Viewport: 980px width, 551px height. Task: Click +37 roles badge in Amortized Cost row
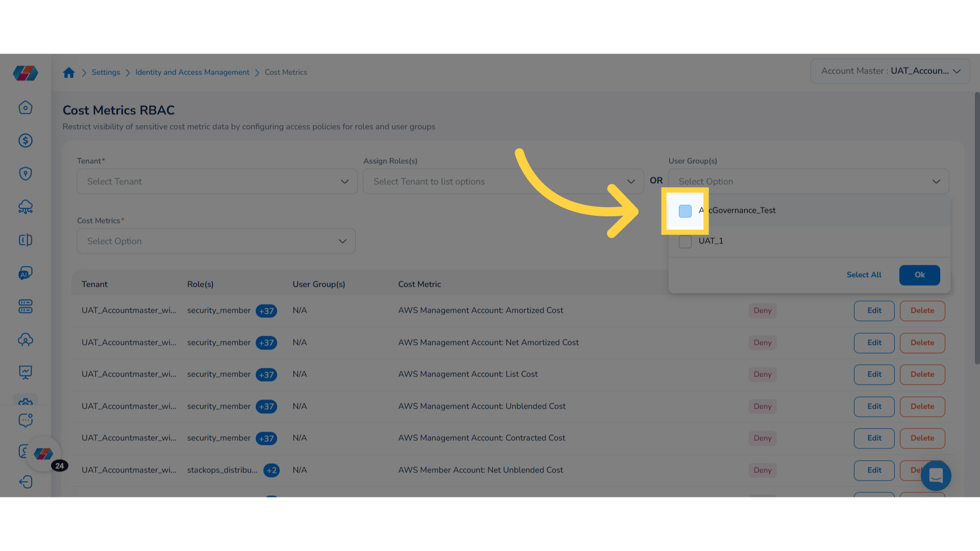pos(266,311)
